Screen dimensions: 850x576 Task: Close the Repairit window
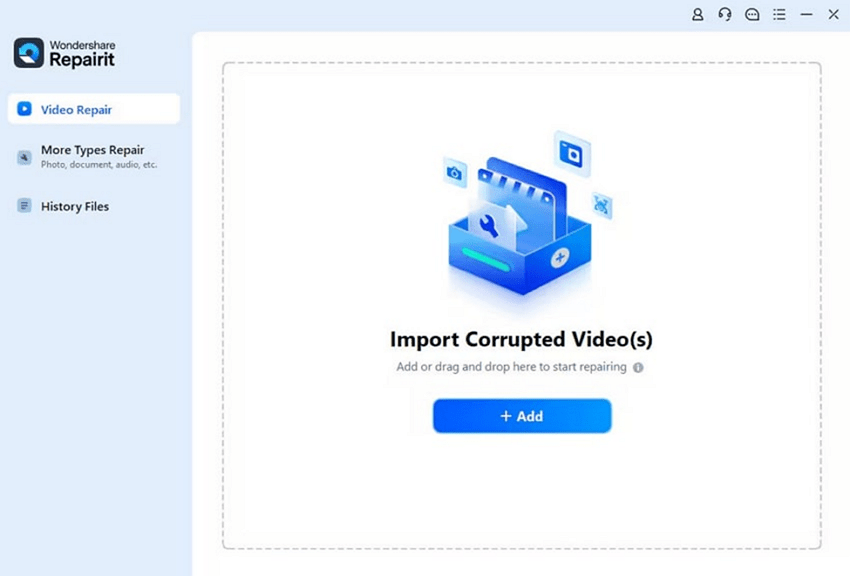833,15
